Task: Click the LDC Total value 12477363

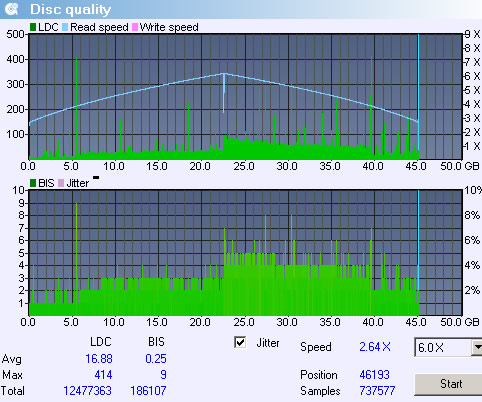Action: [87, 390]
